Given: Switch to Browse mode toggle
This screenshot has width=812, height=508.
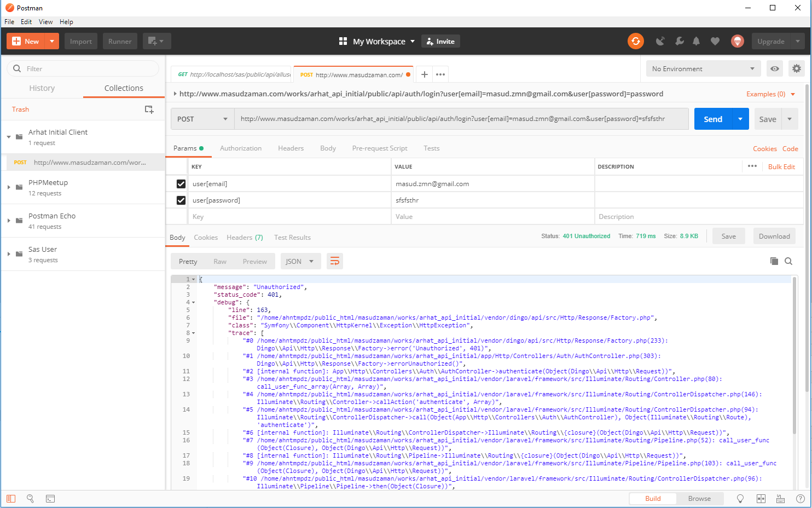Looking at the screenshot, I should pos(699,499).
